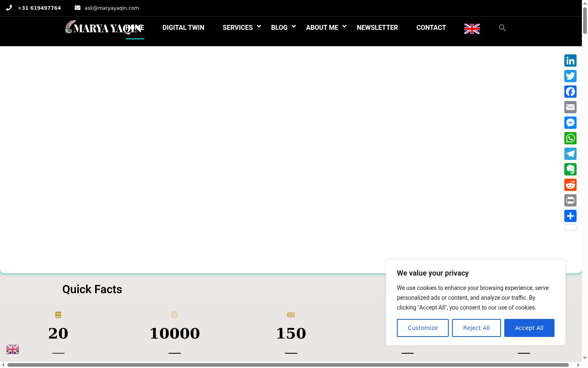Click the horizontal scrollbar thumb
This screenshot has width=588, height=368.
pos(288,365)
